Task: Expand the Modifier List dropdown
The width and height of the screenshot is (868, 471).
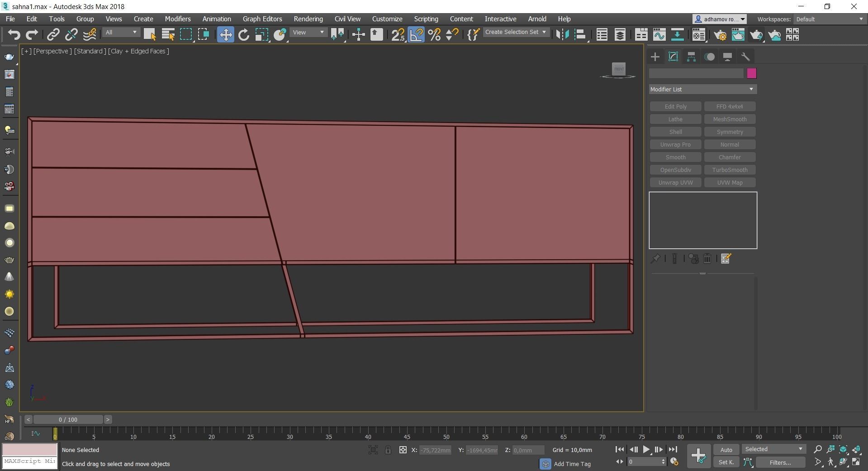Action: pyautogui.click(x=702, y=89)
